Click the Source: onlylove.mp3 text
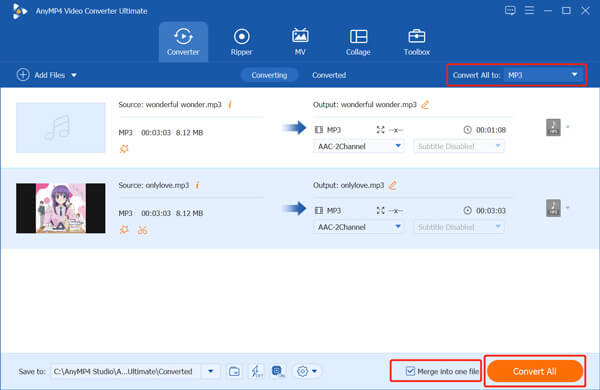Screen dimensions: 600x390 (154, 185)
